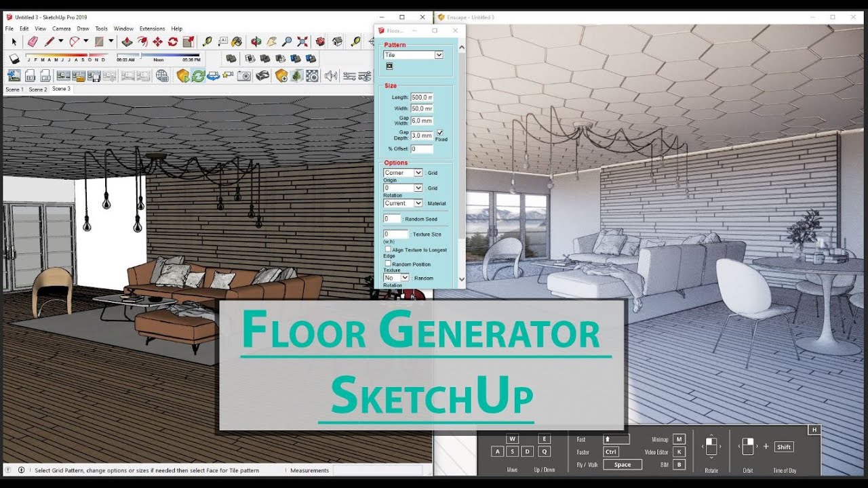This screenshot has width=868, height=488.
Task: Select the Tape Measure tool
Action: pos(207,41)
